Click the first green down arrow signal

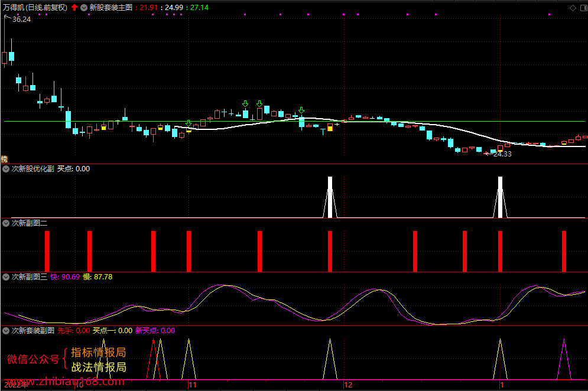click(x=189, y=123)
